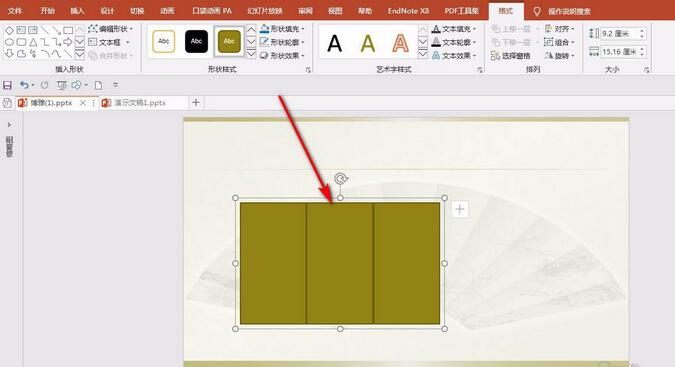The image size is (675, 367).
Task: Select the black Abc shape style swatch
Action: point(196,41)
